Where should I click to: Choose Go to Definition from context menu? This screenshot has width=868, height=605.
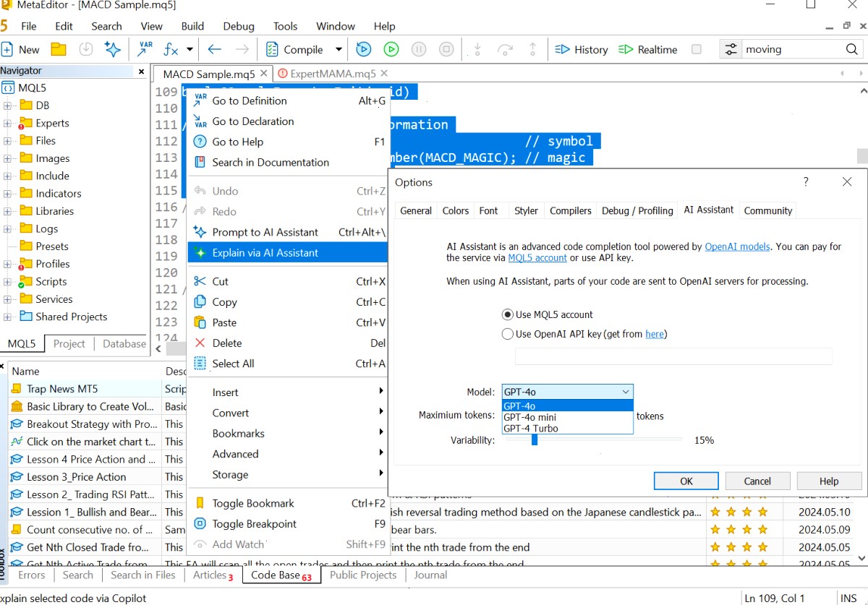(288, 100)
